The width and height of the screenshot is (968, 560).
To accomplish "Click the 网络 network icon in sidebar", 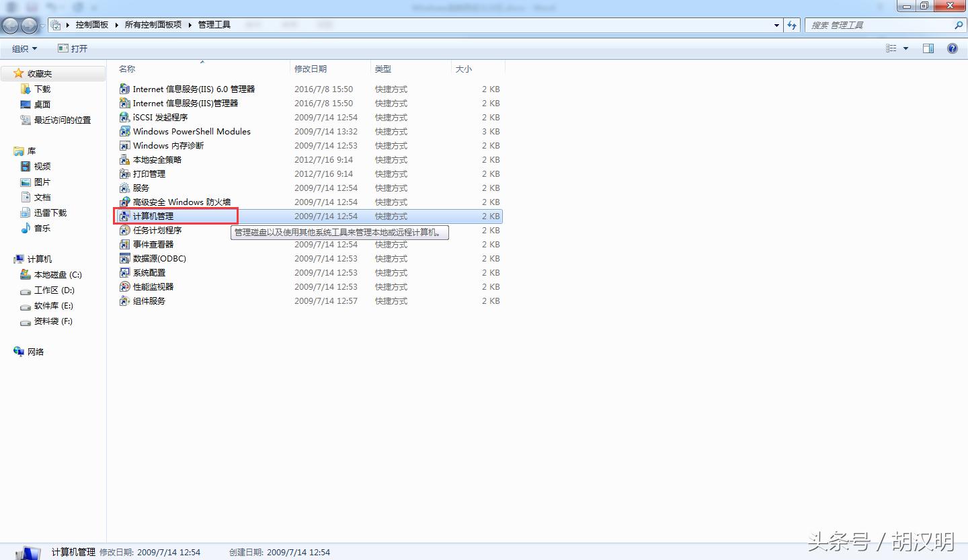I will (18, 352).
